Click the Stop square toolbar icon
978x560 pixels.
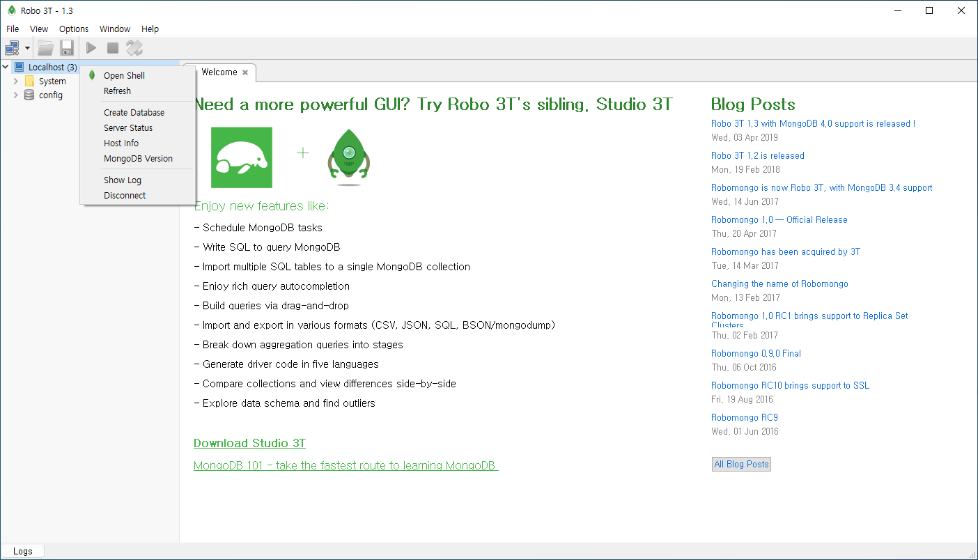pos(113,48)
